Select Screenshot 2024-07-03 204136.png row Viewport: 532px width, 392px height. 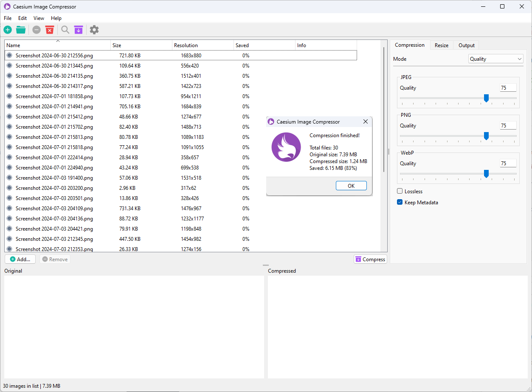click(x=181, y=219)
